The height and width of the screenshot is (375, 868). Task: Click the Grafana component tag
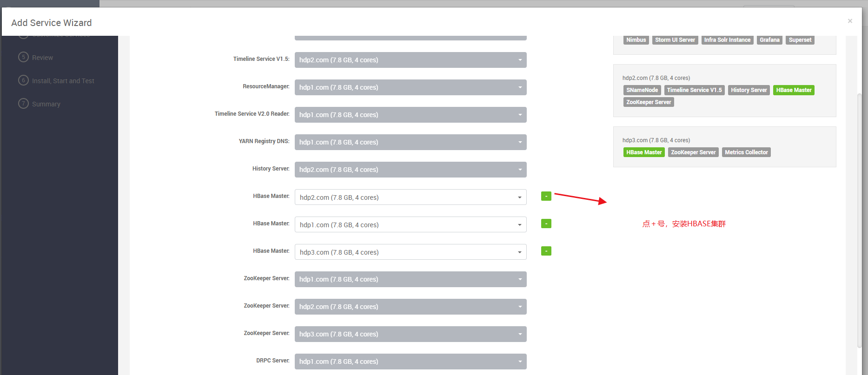tap(769, 40)
